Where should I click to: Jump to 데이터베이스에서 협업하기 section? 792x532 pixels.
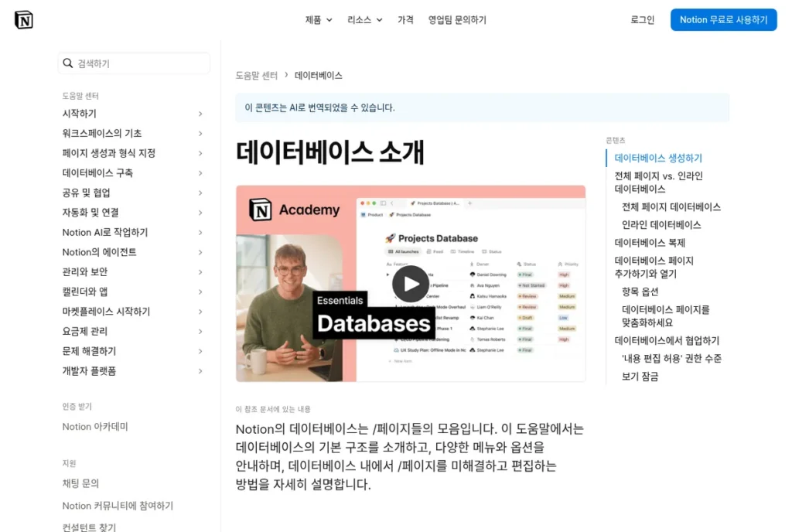[667, 341]
